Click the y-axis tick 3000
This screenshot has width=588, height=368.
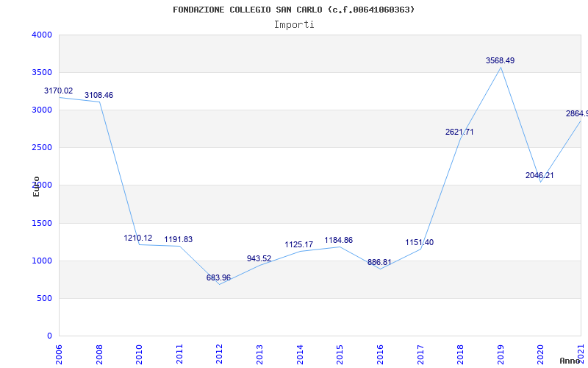[x=42, y=110]
